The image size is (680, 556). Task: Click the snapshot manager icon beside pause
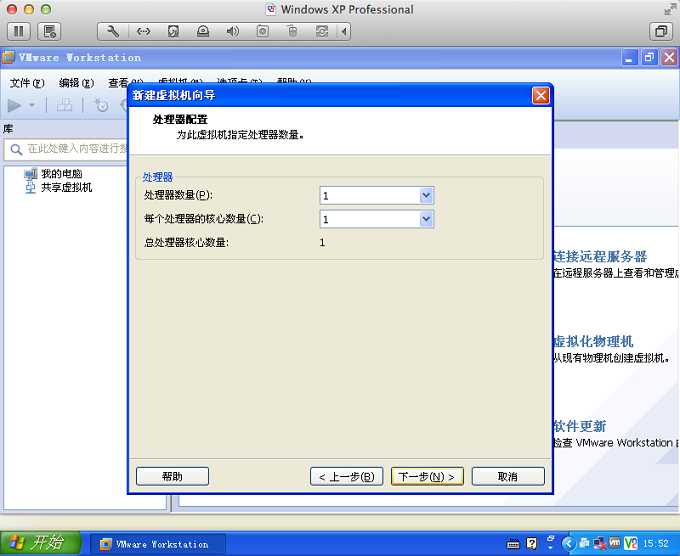click(49, 31)
